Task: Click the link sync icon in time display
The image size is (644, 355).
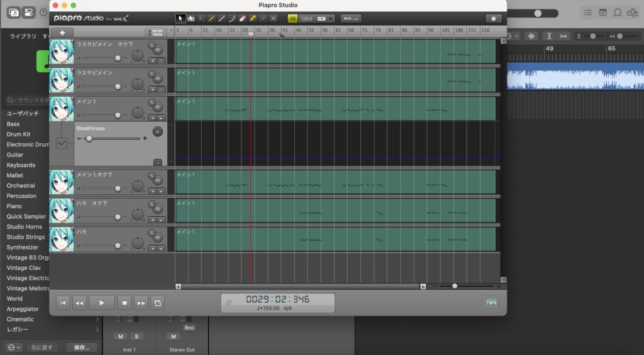Action: point(229,302)
